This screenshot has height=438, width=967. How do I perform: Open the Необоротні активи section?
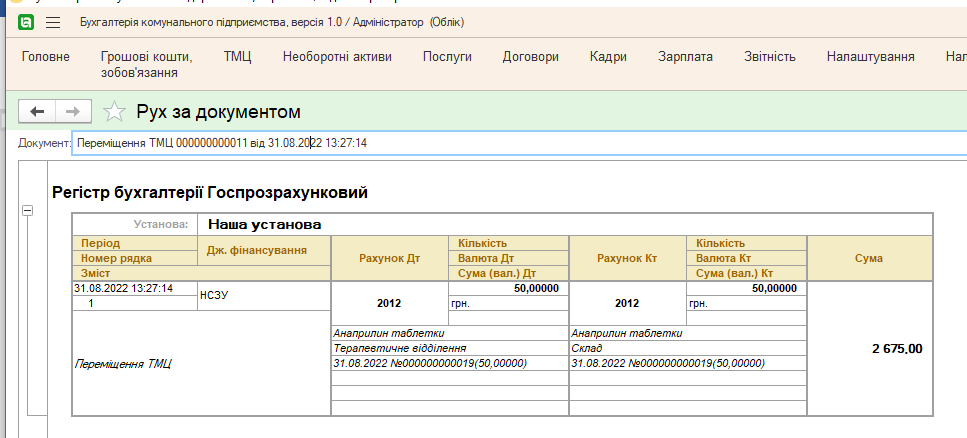tap(337, 57)
